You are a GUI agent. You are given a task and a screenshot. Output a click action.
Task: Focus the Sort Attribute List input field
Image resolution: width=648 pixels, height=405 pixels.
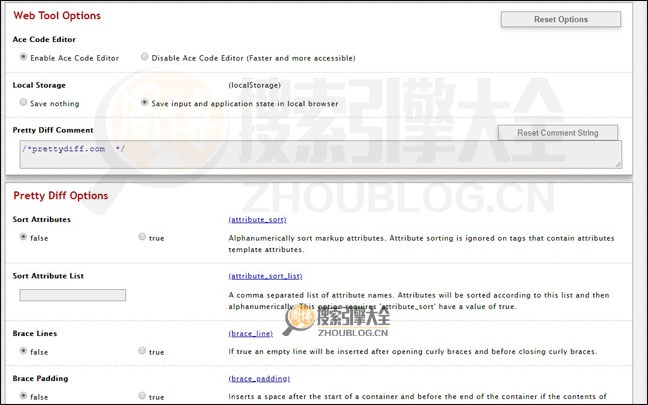[73, 295]
